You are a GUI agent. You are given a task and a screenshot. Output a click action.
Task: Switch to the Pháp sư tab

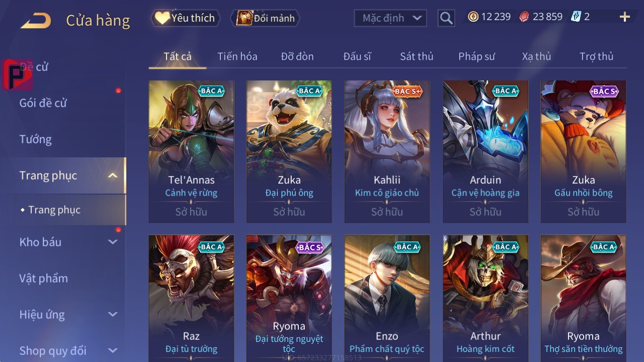pos(476,56)
